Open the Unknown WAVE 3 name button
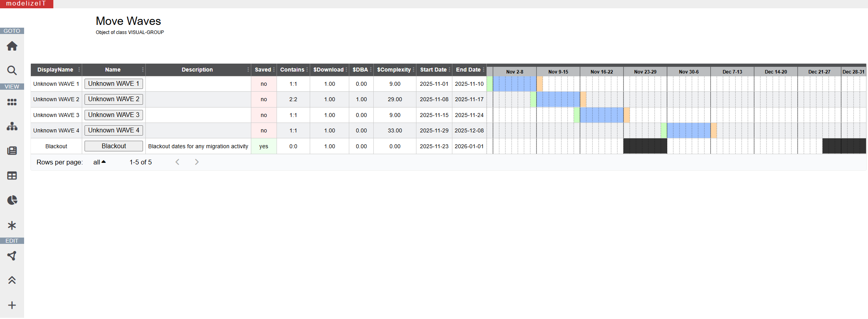 [x=114, y=115]
